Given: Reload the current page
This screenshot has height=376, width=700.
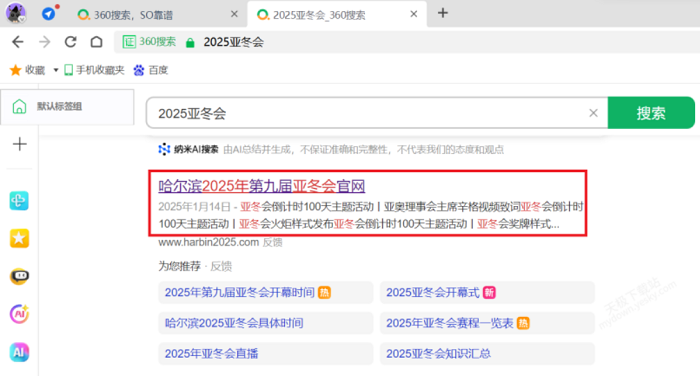Looking at the screenshot, I should click(71, 42).
